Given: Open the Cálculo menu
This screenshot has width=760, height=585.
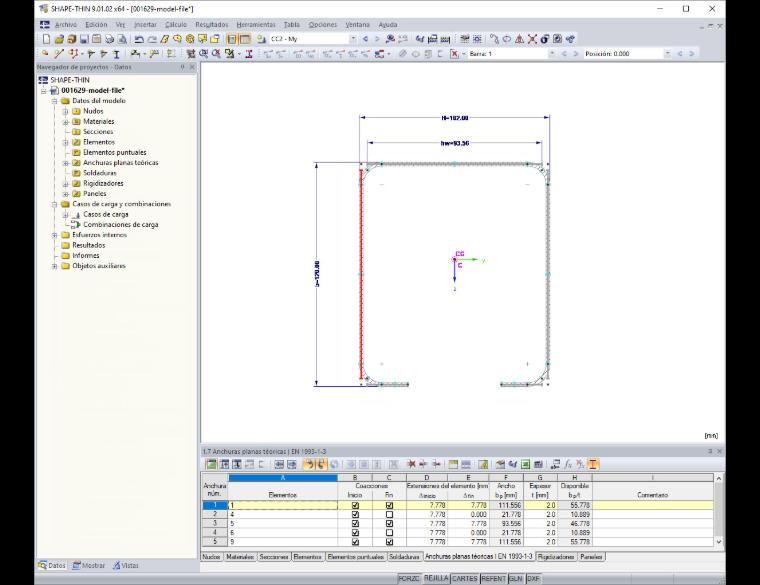Looking at the screenshot, I should coord(175,25).
